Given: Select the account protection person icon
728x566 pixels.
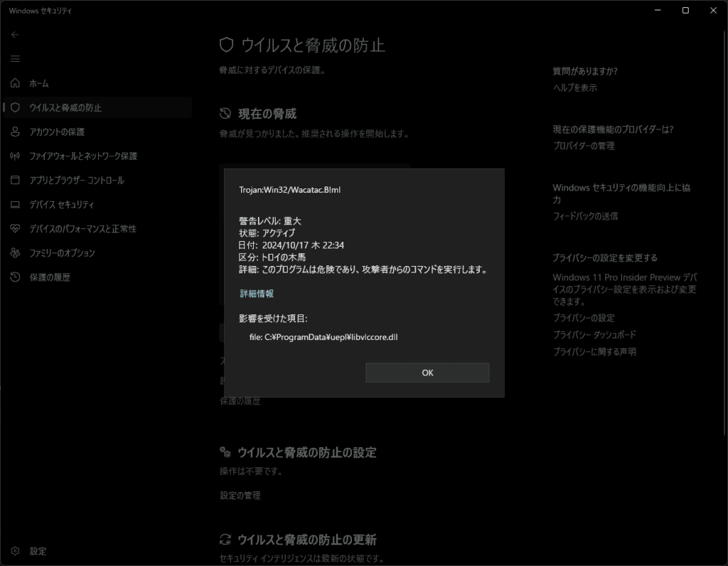Looking at the screenshot, I should pyautogui.click(x=15, y=132).
